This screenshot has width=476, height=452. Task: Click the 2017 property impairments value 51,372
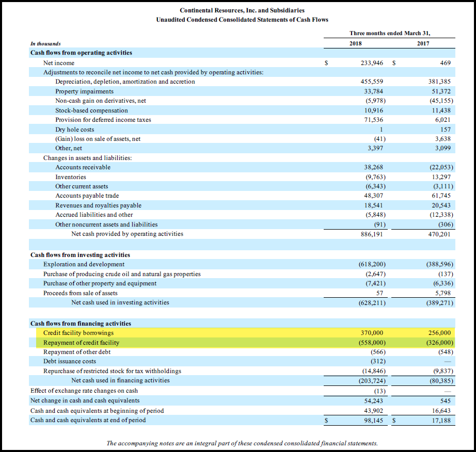(x=441, y=91)
